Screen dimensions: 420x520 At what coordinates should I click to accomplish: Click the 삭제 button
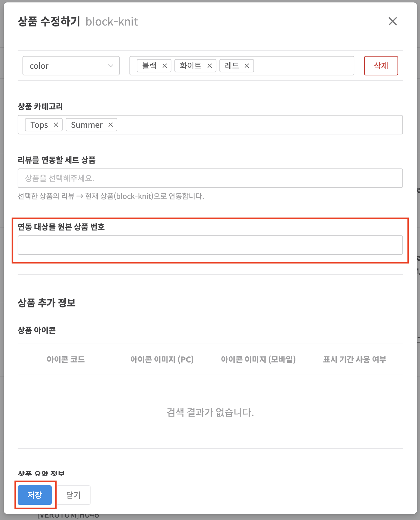pos(381,66)
